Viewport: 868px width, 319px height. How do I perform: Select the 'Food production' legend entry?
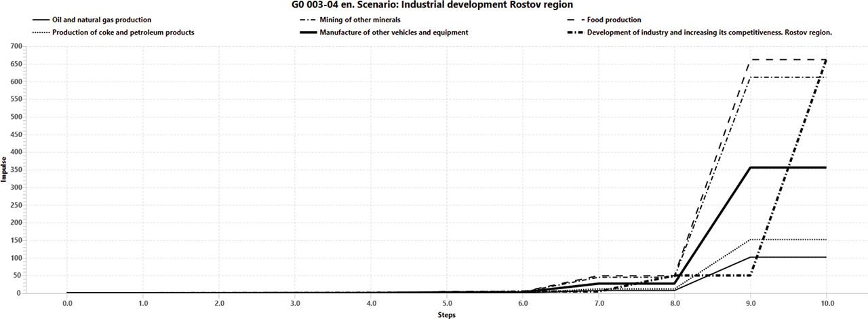[x=614, y=20]
